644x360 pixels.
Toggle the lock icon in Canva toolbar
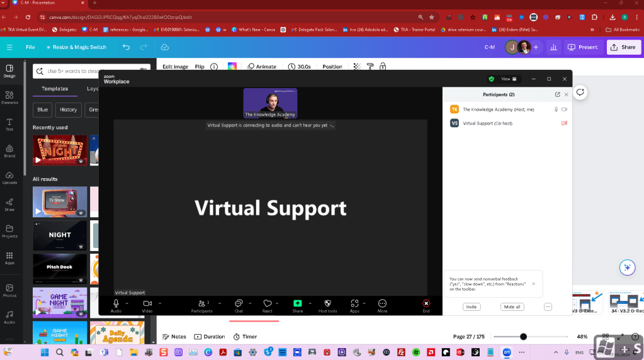coord(383,67)
